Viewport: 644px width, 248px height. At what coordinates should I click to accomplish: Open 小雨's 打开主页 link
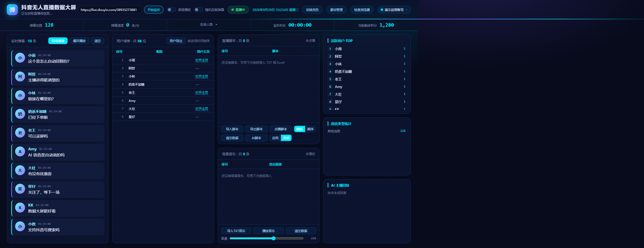pyautogui.click(x=202, y=60)
